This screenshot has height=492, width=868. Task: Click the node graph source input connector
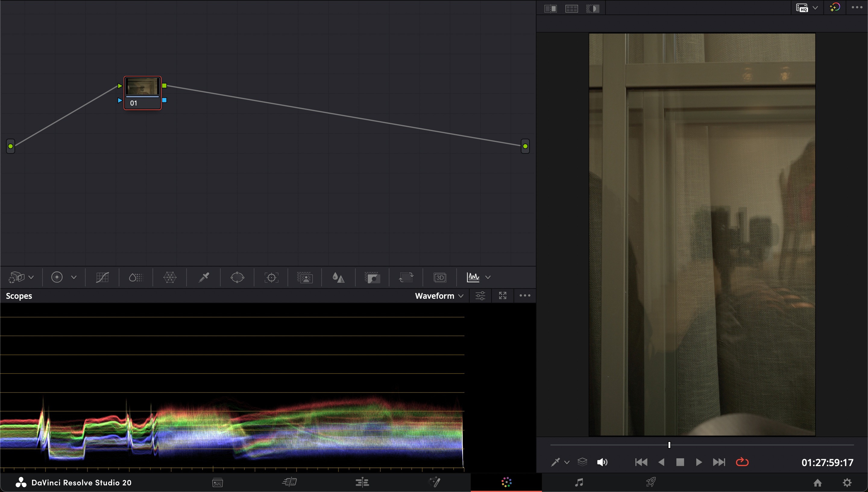point(11,146)
